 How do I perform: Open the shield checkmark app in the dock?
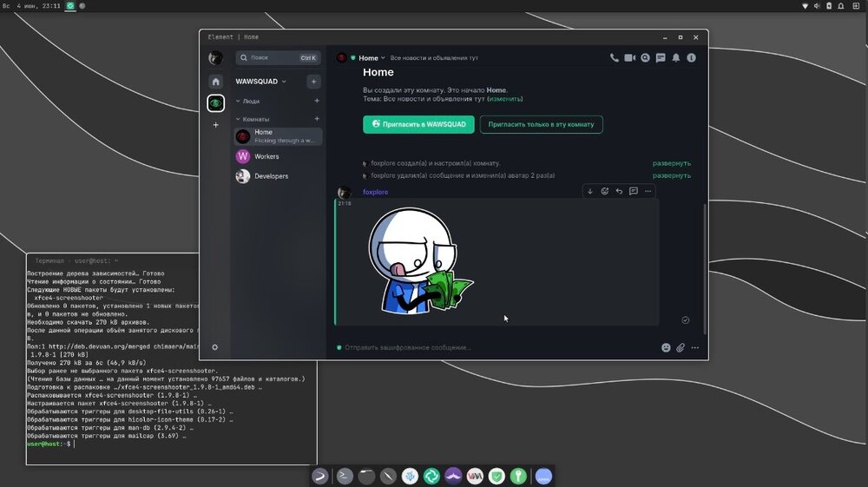tap(496, 476)
